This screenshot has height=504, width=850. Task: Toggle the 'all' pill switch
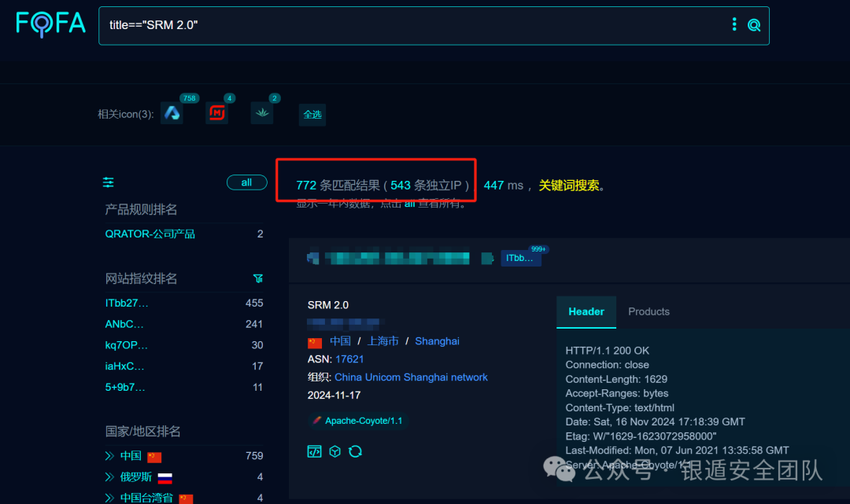[x=246, y=182]
